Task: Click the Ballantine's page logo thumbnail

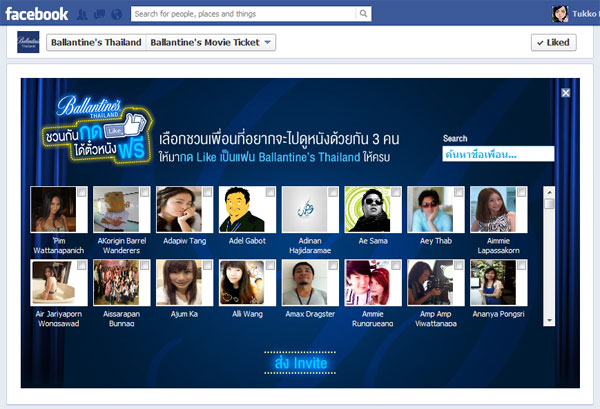Action: coord(28,42)
